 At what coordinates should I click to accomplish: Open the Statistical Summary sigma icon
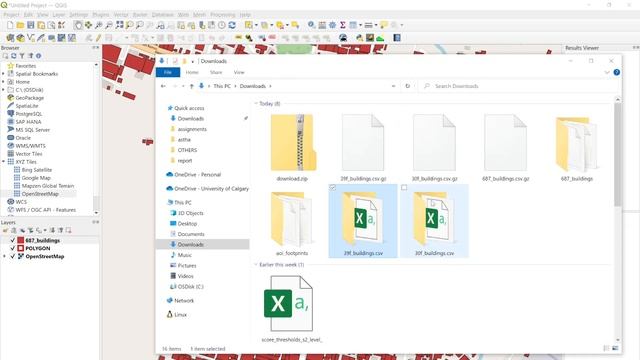342,25
